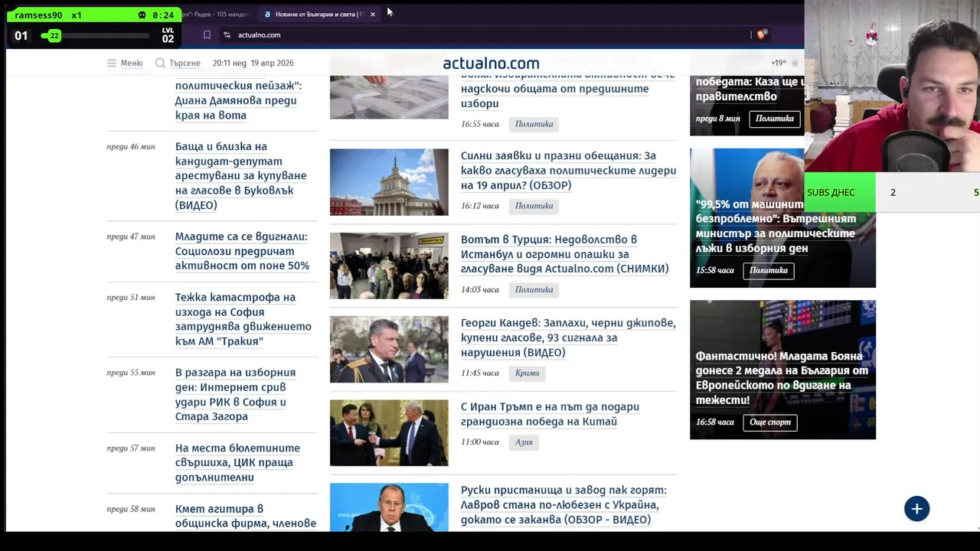The image size is (980, 551).
Task: Click the ramsess90 overlay username
Action: 38,15
